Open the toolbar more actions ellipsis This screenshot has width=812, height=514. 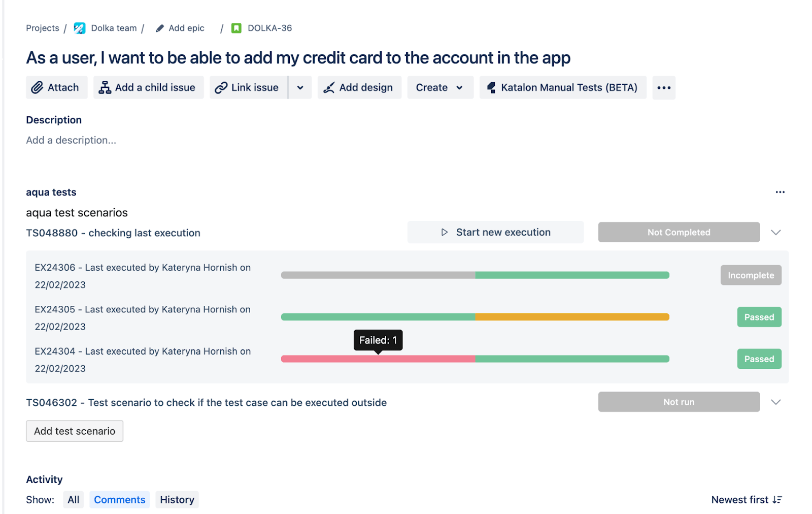(x=664, y=88)
